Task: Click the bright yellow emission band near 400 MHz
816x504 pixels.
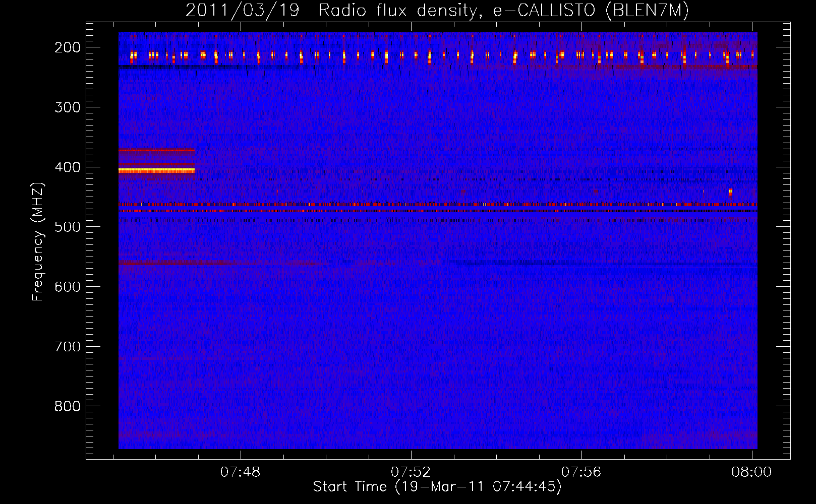Action: click(156, 171)
